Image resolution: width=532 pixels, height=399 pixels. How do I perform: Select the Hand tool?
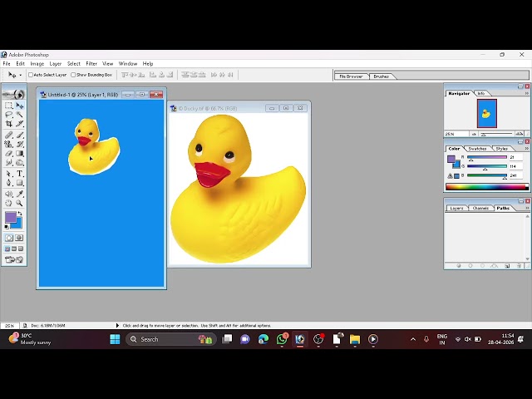(x=9, y=203)
